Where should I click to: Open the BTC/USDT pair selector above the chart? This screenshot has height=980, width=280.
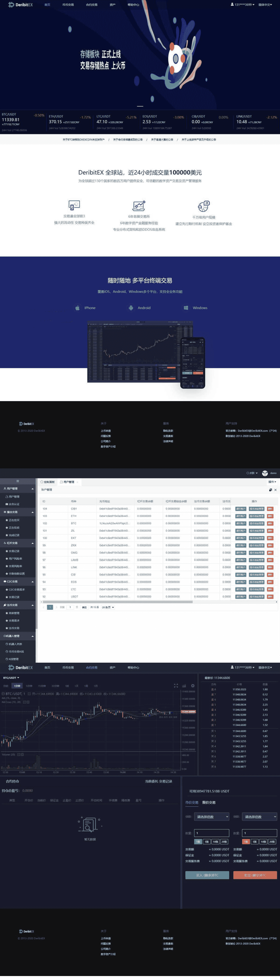coord(11,678)
